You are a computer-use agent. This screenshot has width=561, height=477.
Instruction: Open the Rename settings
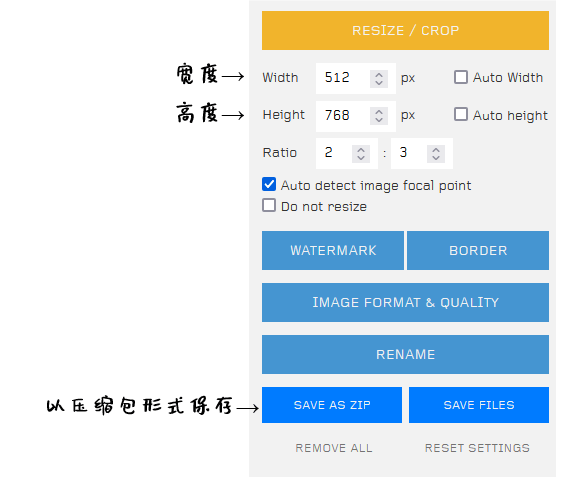coord(405,354)
